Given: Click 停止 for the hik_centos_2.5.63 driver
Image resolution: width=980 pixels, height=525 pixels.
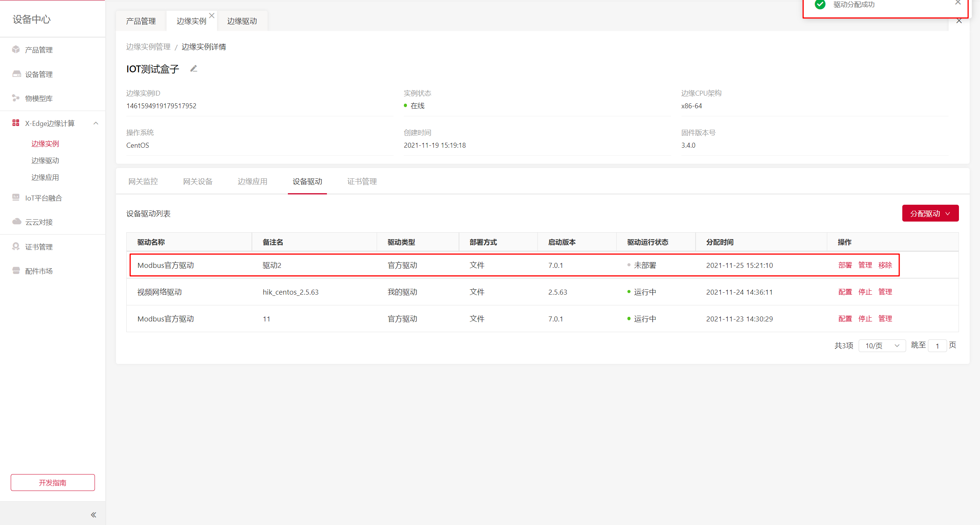Looking at the screenshot, I should (865, 292).
